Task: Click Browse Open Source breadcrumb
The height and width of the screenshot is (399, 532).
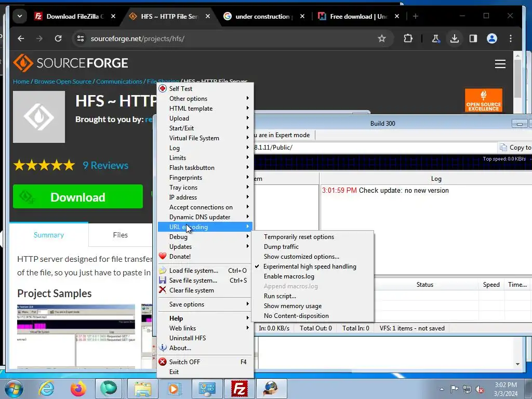Action: [x=63, y=82]
